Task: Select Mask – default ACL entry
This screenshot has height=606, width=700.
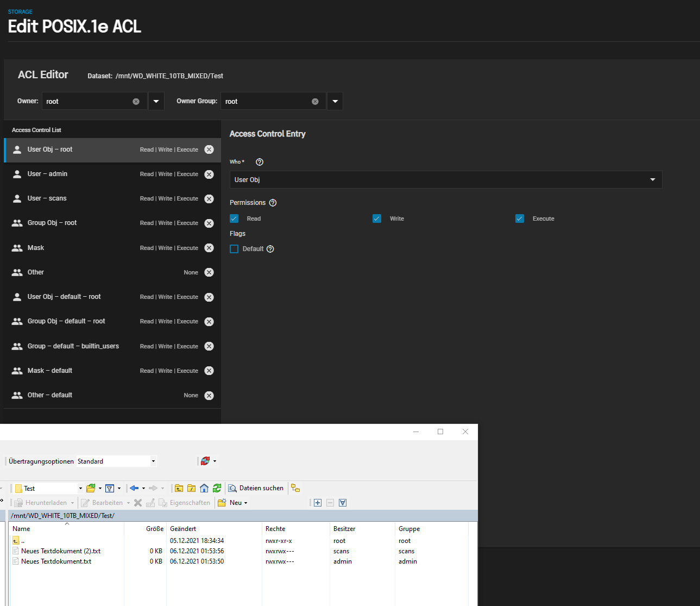Action: [112, 371]
